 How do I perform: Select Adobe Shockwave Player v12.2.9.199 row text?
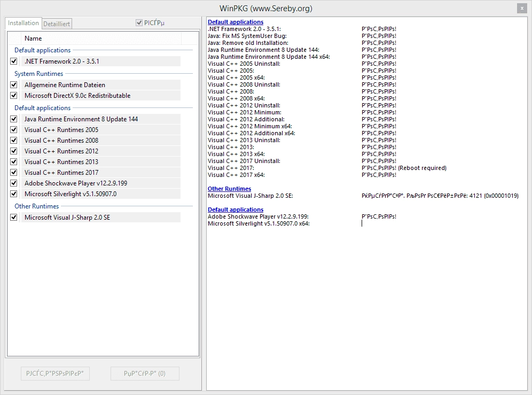point(76,183)
